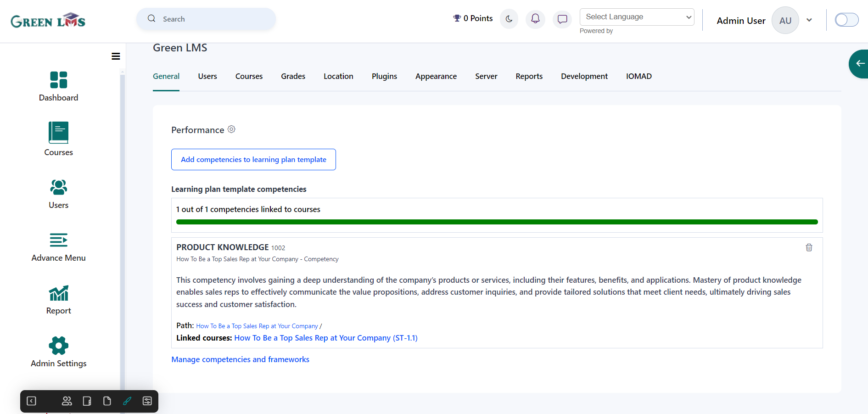Click green competencies progress bar
868x414 pixels.
pos(497,222)
